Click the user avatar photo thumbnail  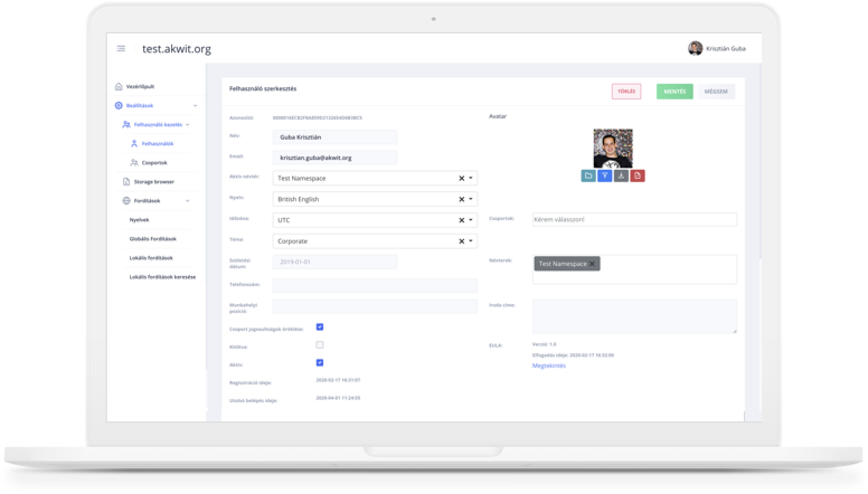613,149
